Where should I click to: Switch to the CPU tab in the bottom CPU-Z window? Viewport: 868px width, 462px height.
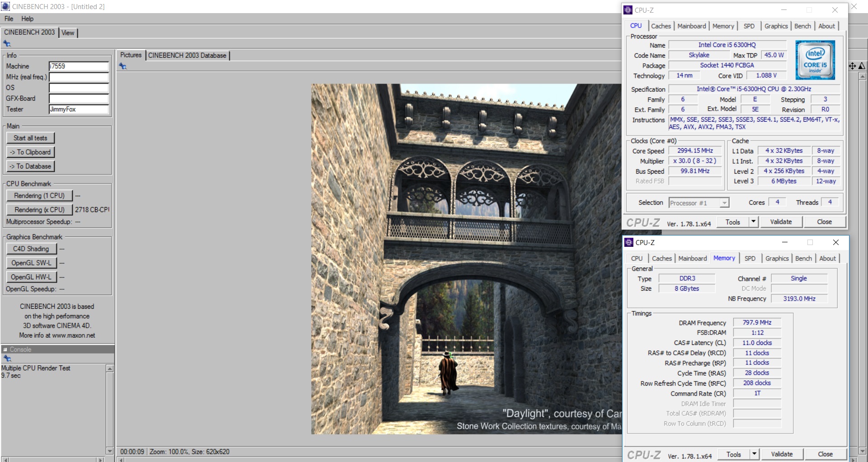point(637,259)
